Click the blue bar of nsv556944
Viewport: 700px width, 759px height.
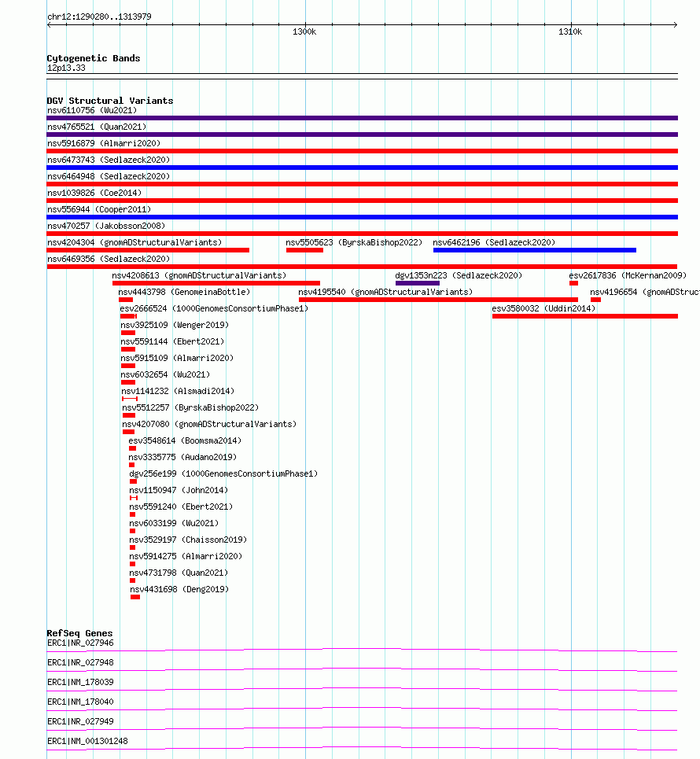pos(362,217)
